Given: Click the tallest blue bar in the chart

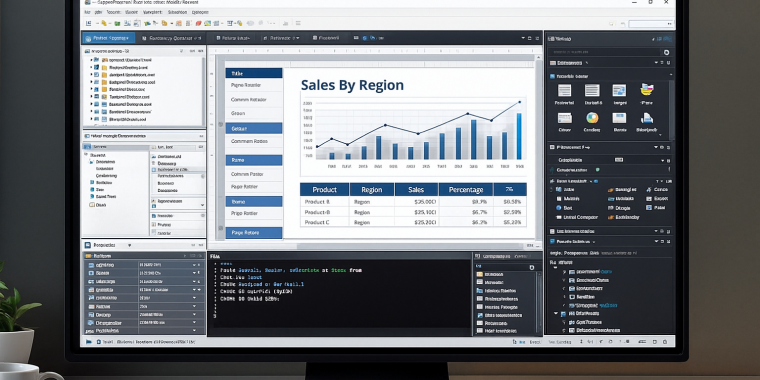Looking at the screenshot, I should tap(519, 136).
